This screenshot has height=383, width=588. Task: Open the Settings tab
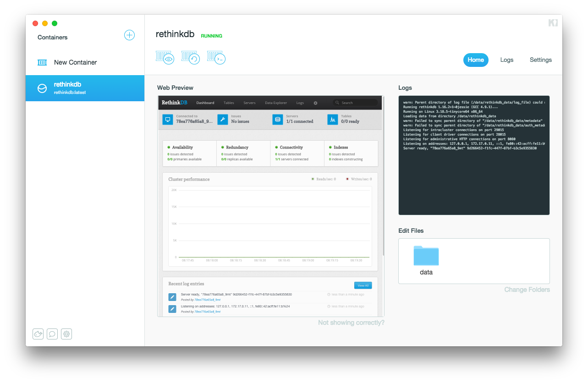coord(540,60)
